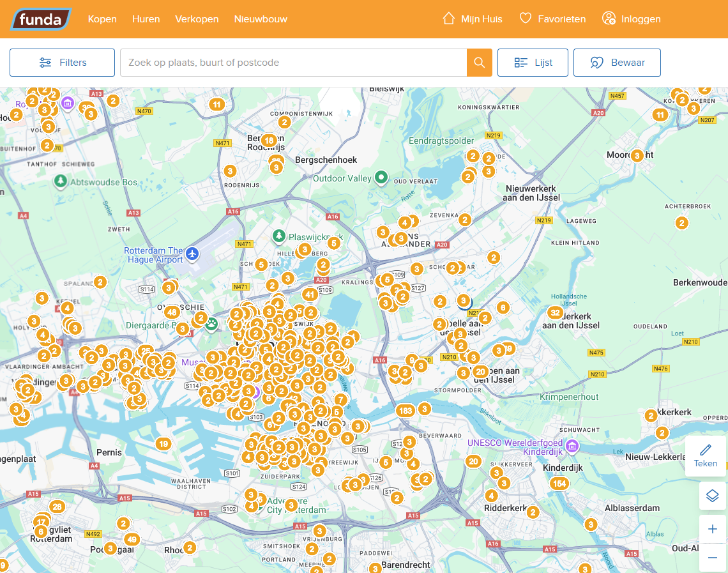Open marker 2 near Spaland

click(100, 282)
